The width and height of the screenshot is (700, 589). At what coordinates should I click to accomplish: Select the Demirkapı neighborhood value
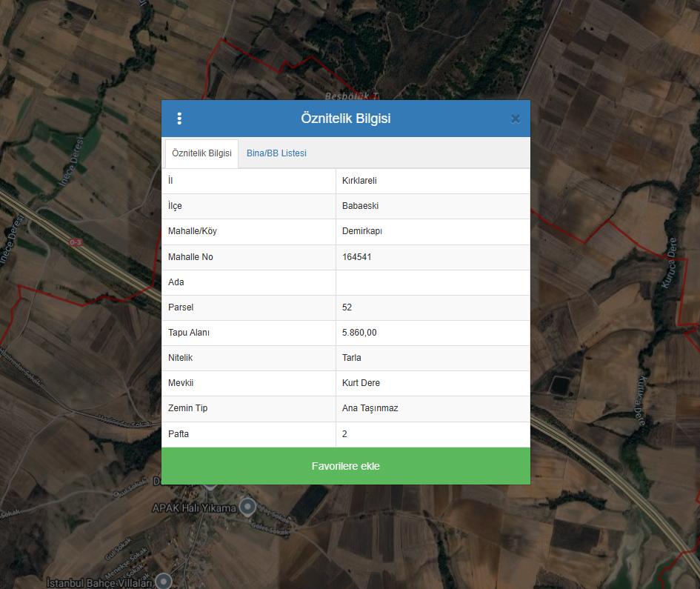coord(361,231)
